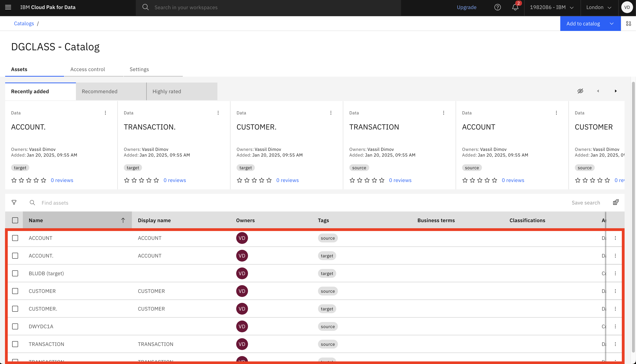
Task: Open the hamburger navigation menu
Action: click(x=8, y=7)
